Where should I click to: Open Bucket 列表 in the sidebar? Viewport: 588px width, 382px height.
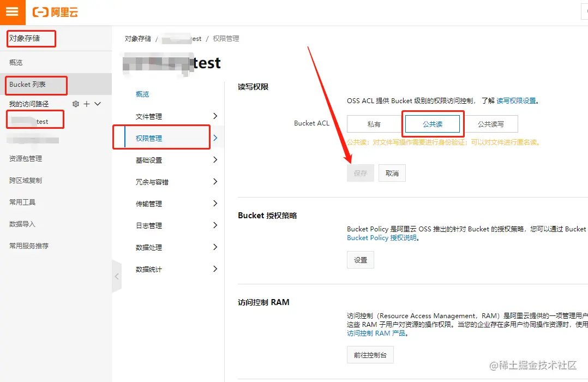coord(56,85)
